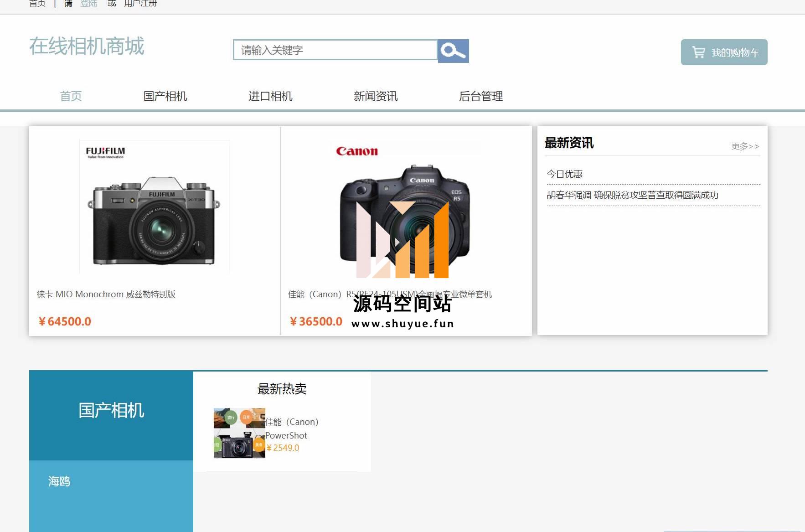Click the 最新热卖 section heading
The height and width of the screenshot is (532, 805).
(282, 389)
